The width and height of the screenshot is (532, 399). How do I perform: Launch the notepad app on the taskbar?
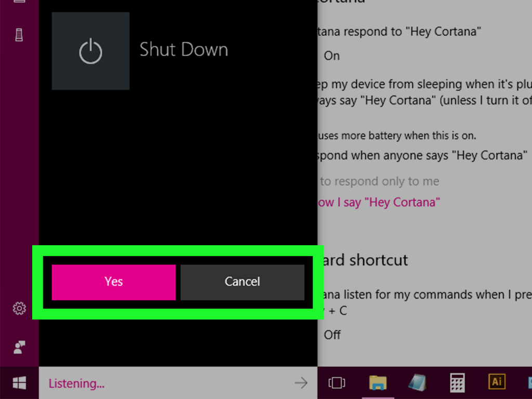[417, 383]
